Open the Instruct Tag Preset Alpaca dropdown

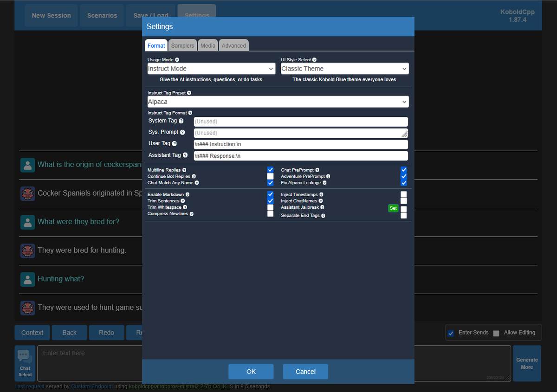[x=278, y=102]
